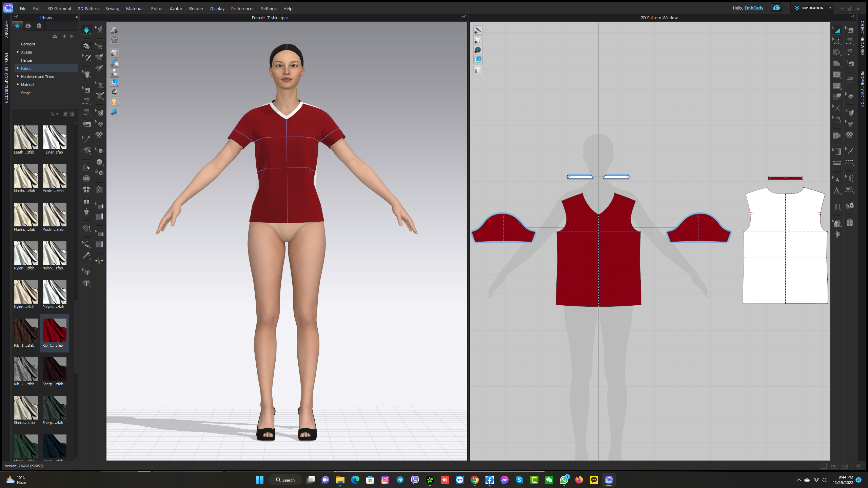Click the EmbCads username link
This screenshot has height=488, width=868.
(754, 8)
